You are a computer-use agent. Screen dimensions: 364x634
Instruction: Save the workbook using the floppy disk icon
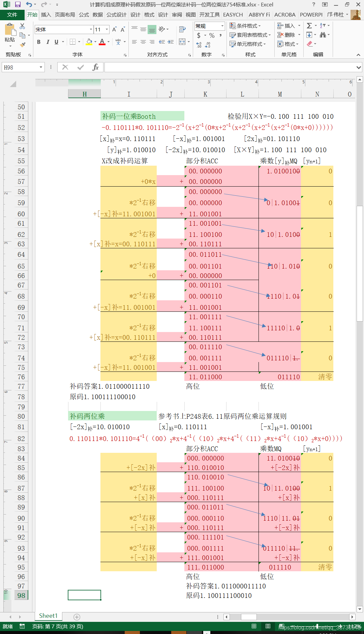pyautogui.click(x=18, y=4)
